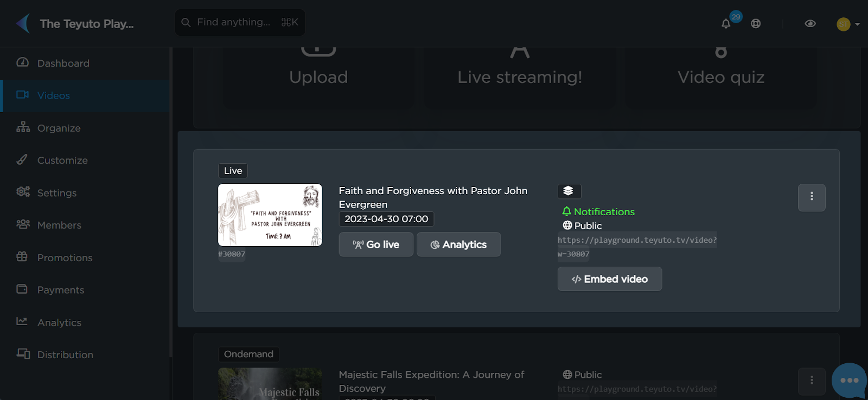868x400 pixels.
Task: Toggle the eye preview icon in header
Action: pyautogui.click(x=810, y=23)
